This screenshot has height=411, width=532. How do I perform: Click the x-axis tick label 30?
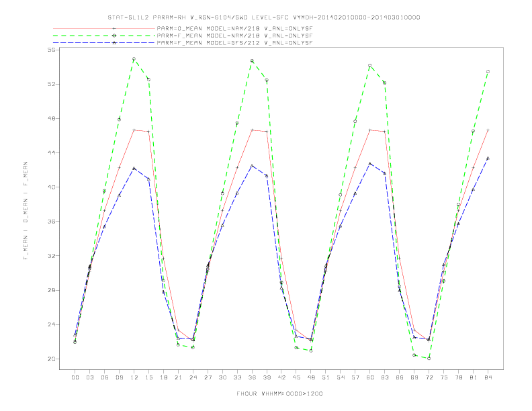coord(222,377)
